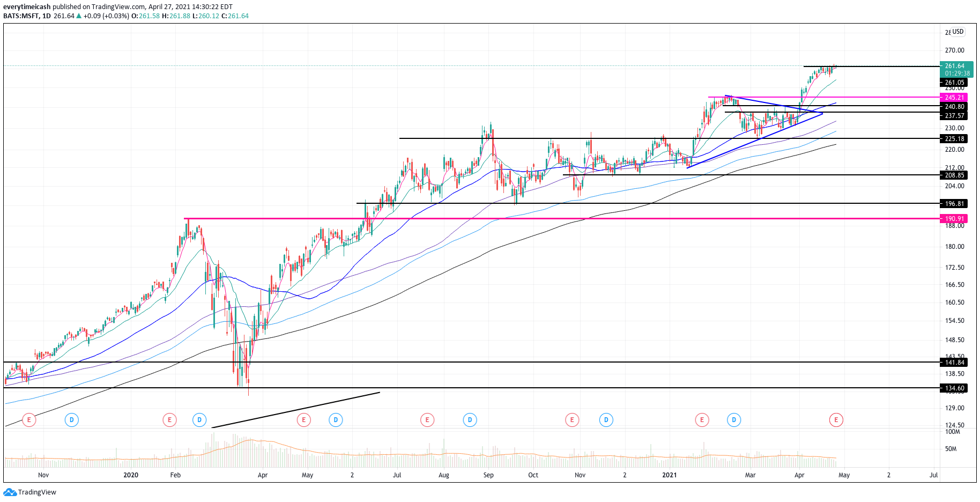Image resolution: width=980 pixels, height=502 pixels.
Task: Click the 270.00 price axis tick
Action: 954,50
